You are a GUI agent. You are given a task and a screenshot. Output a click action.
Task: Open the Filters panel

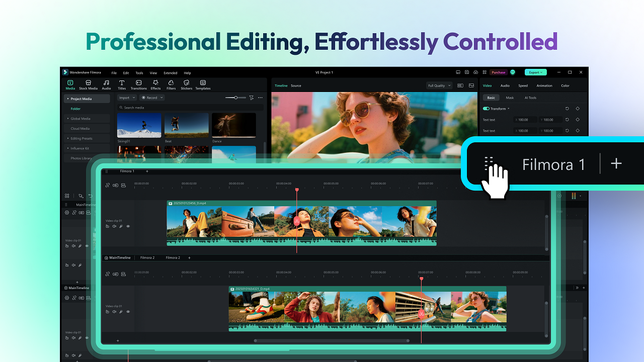point(171,84)
